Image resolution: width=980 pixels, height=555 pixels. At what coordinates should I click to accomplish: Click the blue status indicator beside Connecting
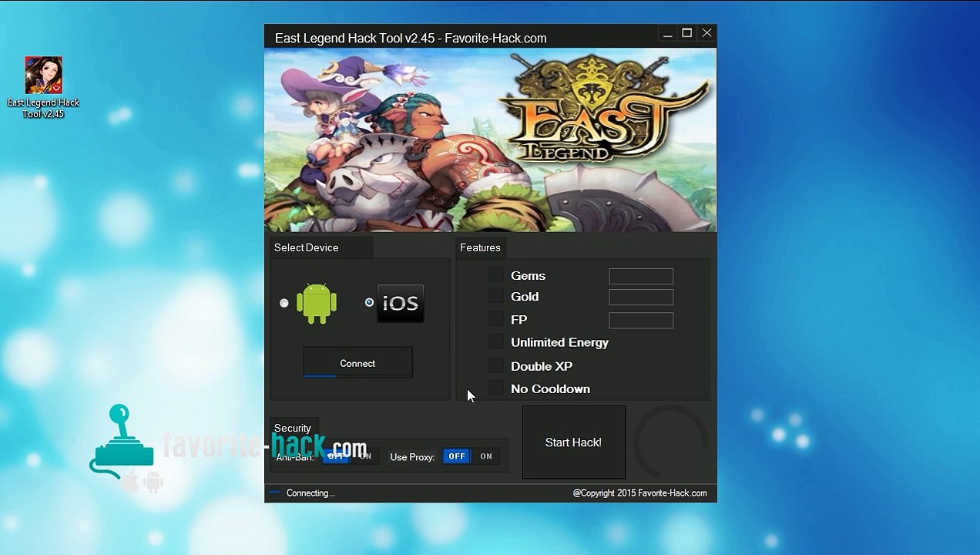[x=275, y=493]
